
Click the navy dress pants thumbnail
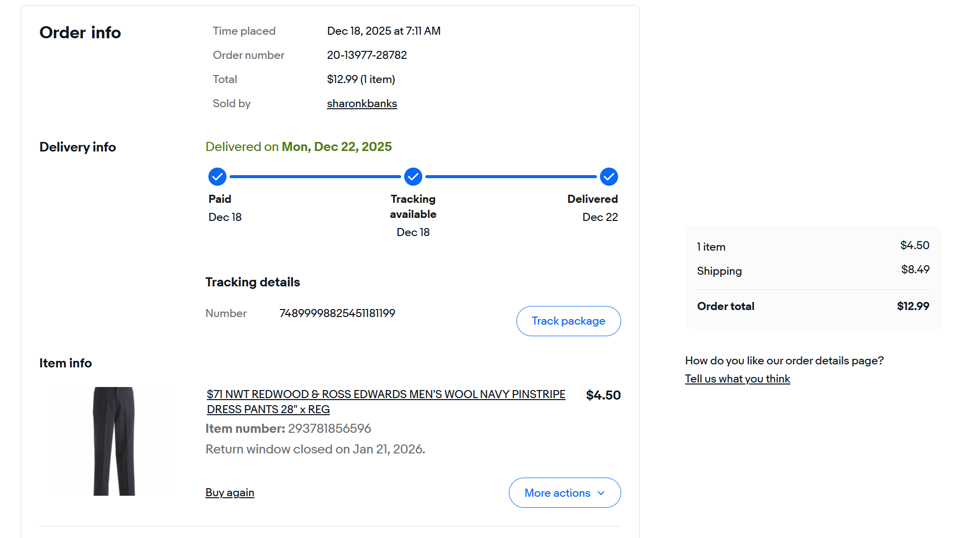pos(114,441)
